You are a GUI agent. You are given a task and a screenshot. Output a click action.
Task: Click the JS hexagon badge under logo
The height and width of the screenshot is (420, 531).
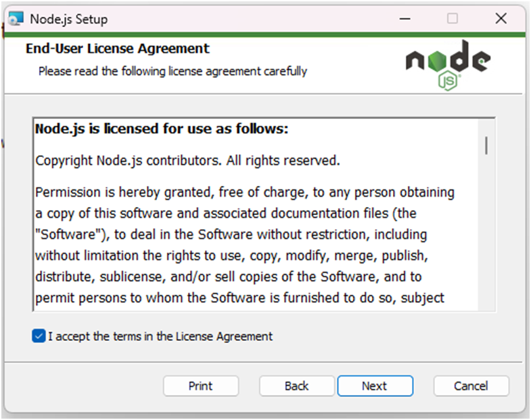point(448,81)
